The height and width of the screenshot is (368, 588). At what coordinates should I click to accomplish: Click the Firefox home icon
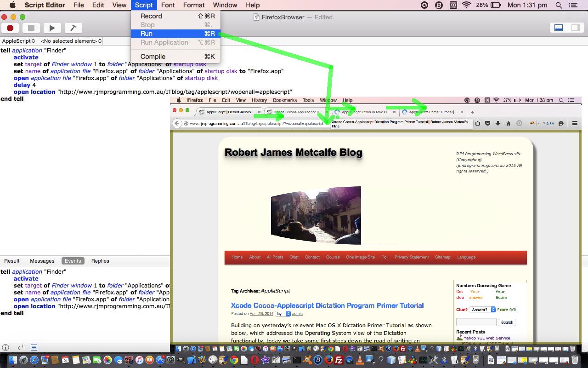(508, 123)
